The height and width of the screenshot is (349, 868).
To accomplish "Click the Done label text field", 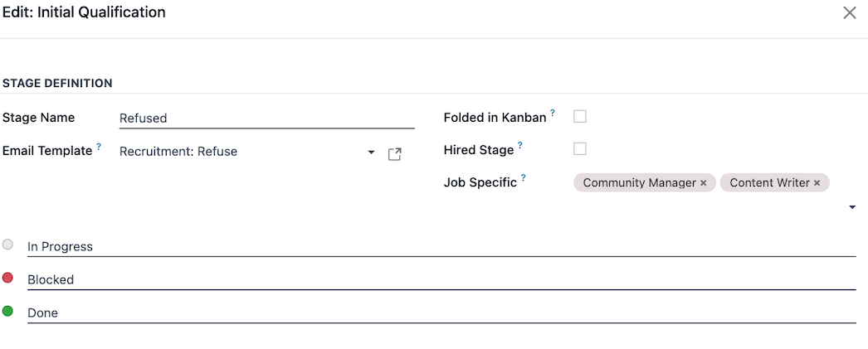I will pos(440,313).
